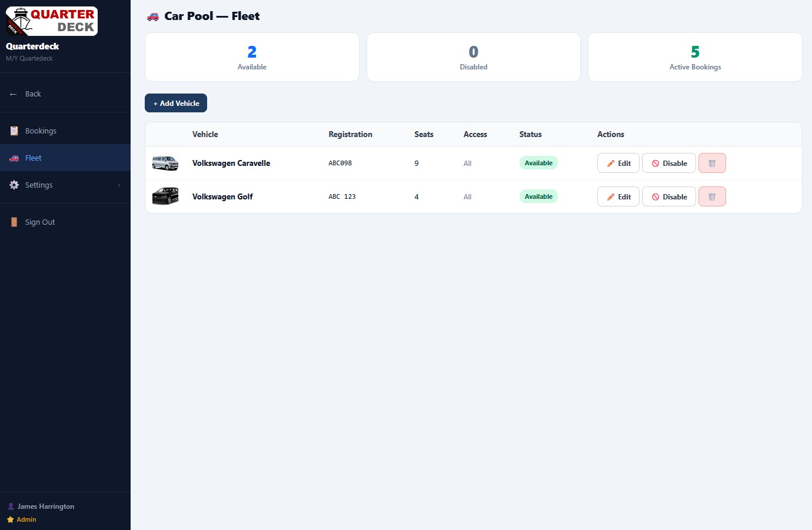Screen dimensions: 812x530
Task: Select the Volkswagen Caravelle name
Action: 231,164
